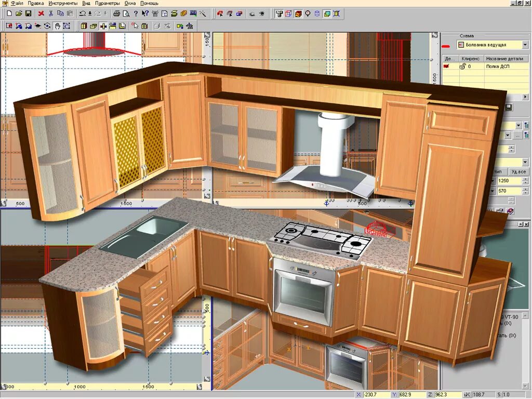Click the Cut scissors icon
The height and width of the screenshot is (399, 532).
(51, 15)
